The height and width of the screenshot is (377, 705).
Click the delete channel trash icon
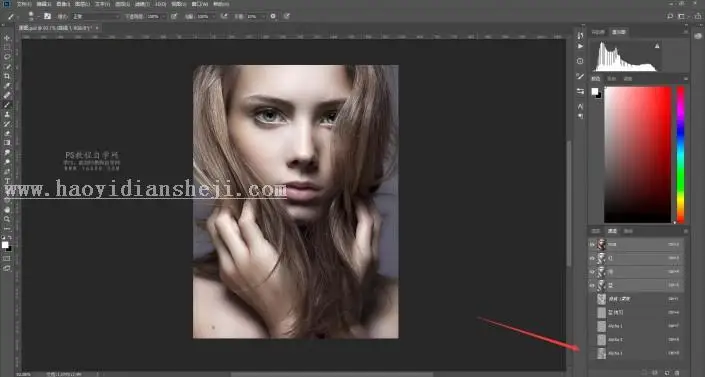(678, 373)
